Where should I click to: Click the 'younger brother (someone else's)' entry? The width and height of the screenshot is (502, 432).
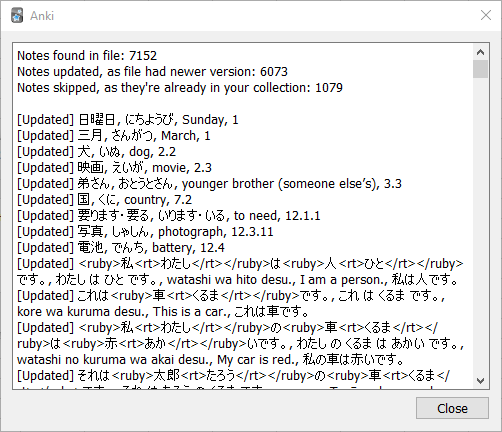[209, 184]
